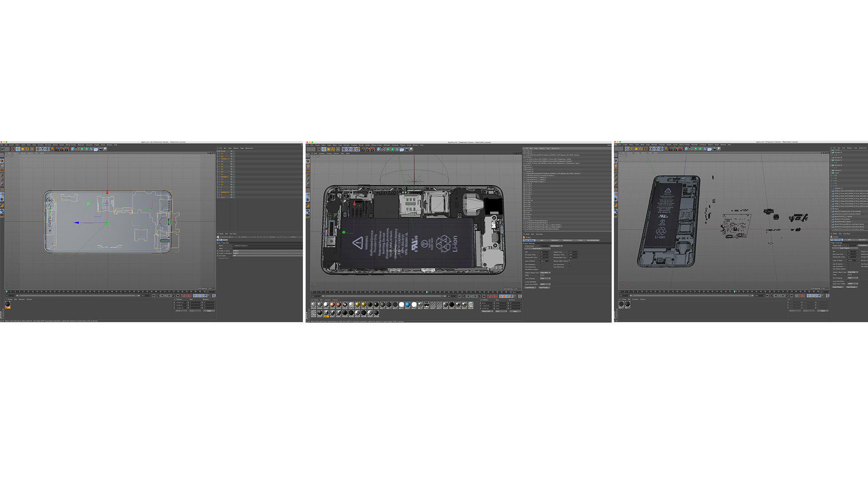Select the blue material ball in Material Manager
This screenshot has width=868, height=488.
pyautogui.click(x=407, y=305)
